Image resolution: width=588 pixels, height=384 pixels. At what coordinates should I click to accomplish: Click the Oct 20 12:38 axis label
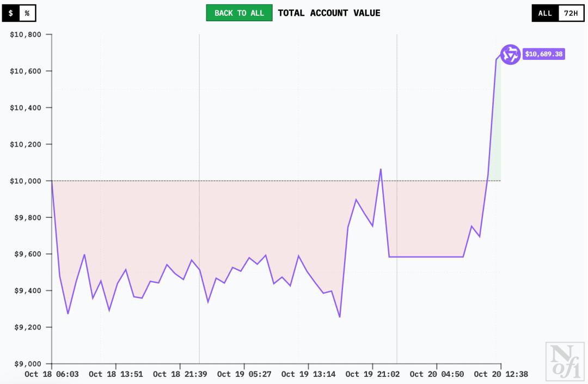click(501, 374)
